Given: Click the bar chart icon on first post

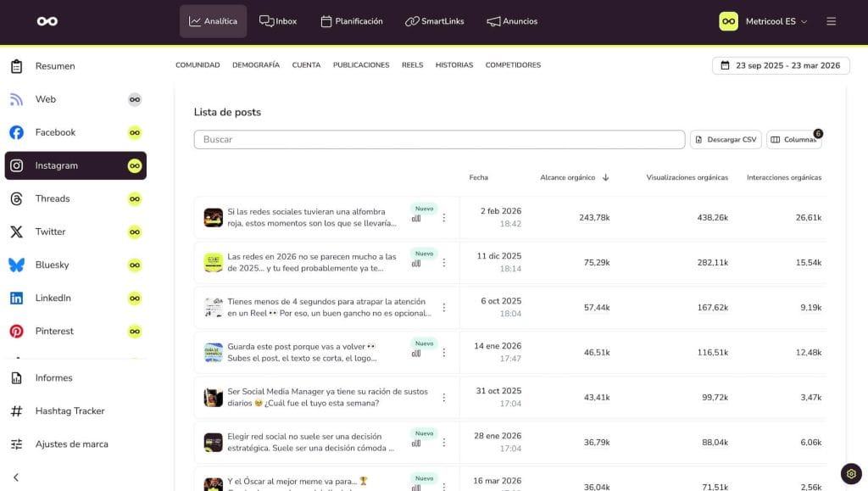Looking at the screenshot, I should tap(416, 218).
